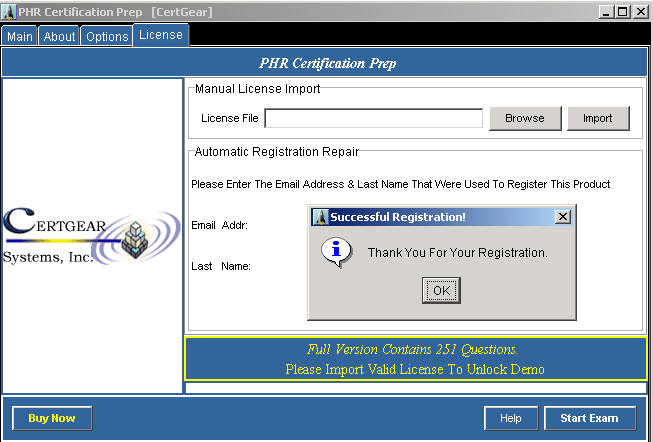Image resolution: width=653 pixels, height=442 pixels.
Task: Click 'Please Import Valid License To Unlock Demo'
Action: click(415, 369)
